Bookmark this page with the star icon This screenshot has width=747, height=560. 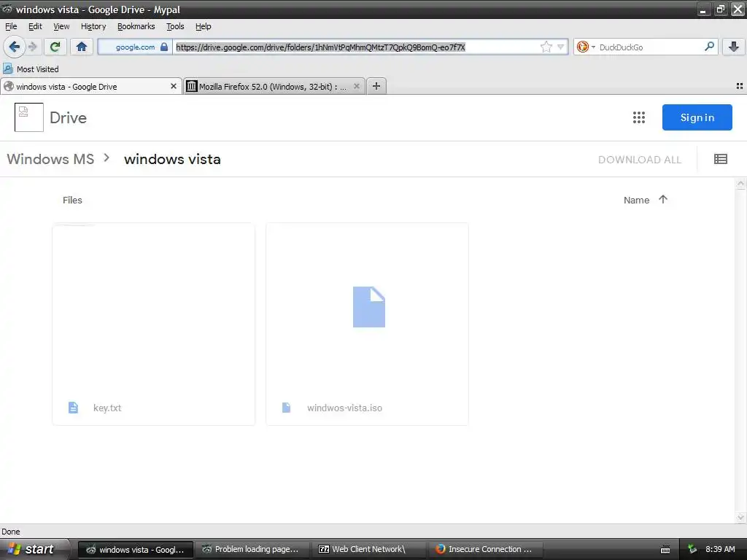click(x=546, y=47)
